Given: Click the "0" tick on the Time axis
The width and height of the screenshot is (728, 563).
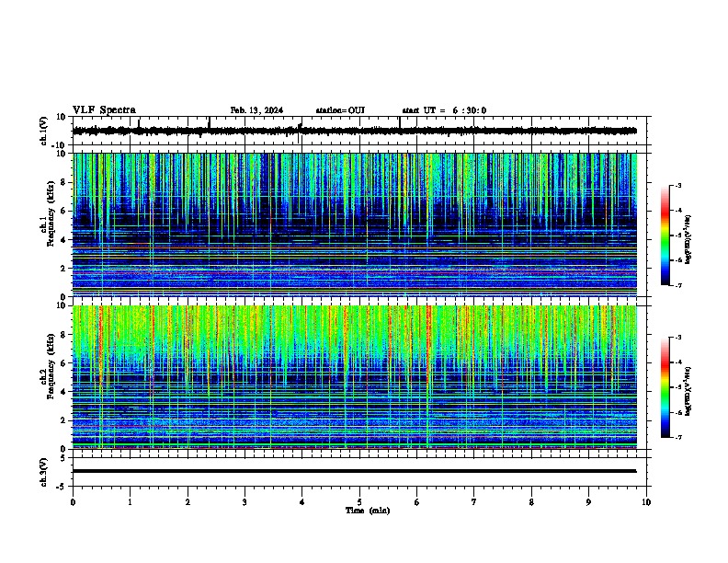Looking at the screenshot, I should click(x=73, y=502).
